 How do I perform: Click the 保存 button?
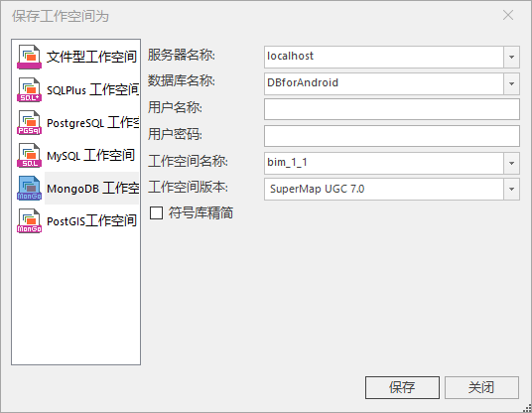[402, 387]
